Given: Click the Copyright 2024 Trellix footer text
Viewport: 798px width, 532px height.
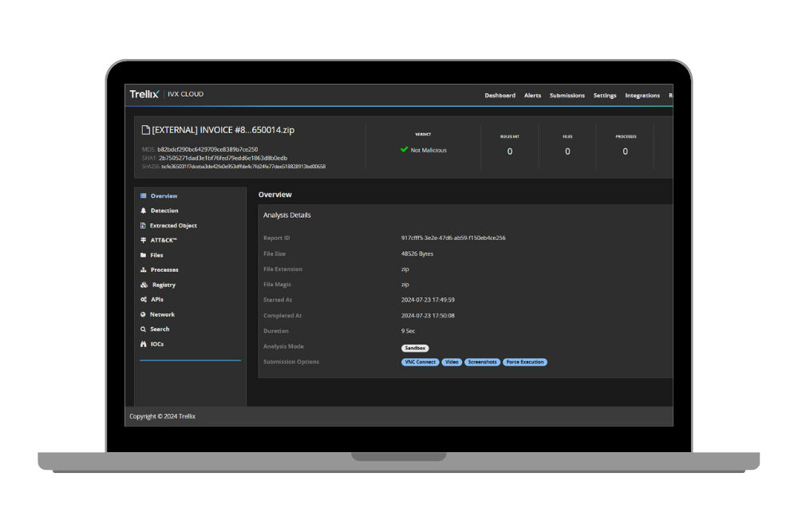Looking at the screenshot, I should 162,416.
